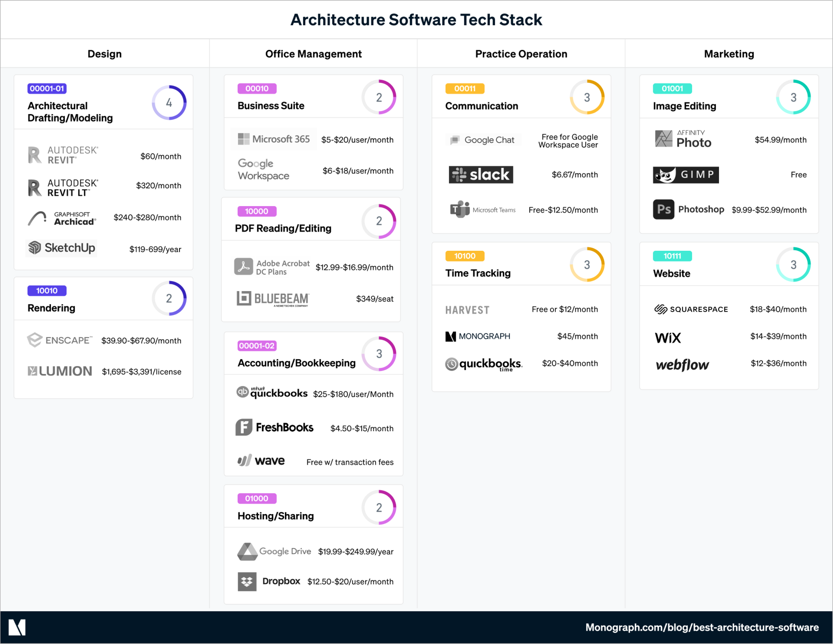Click the SketchUp logo

point(62,248)
